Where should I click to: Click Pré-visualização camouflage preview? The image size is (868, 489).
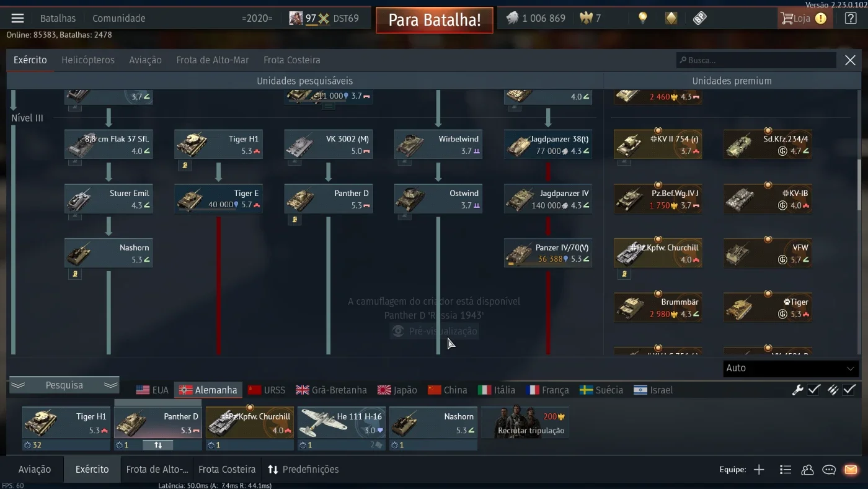click(x=435, y=331)
